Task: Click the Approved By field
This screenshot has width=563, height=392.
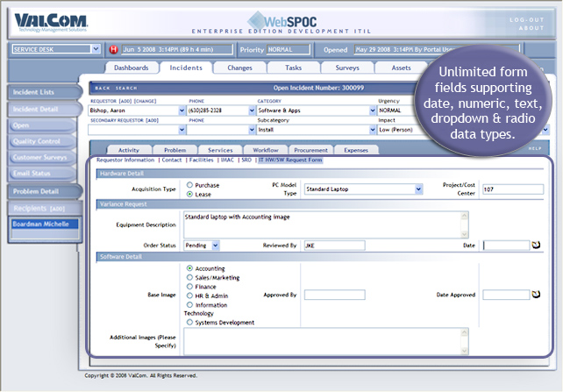Action: tap(335, 295)
